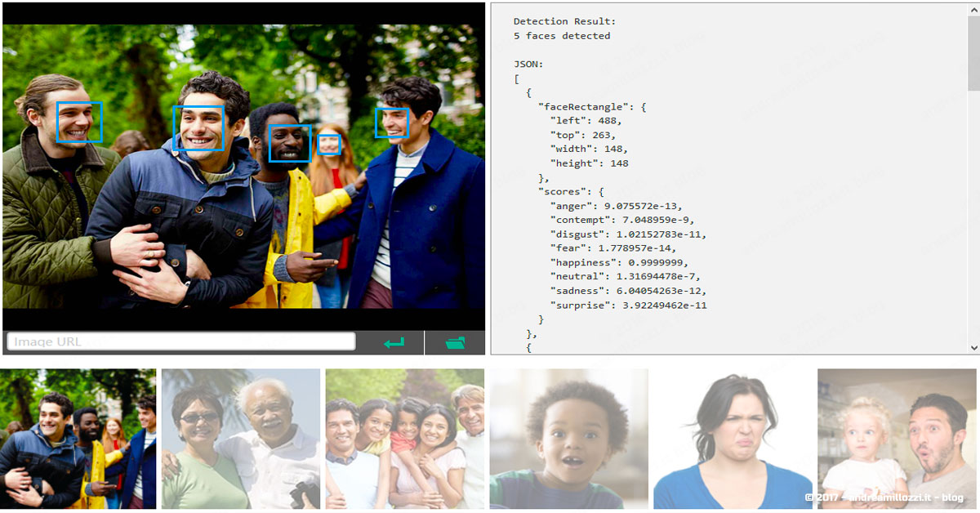Click the scroll up arrow in the JSON panel
The height and width of the screenshot is (513, 980).
pyautogui.click(x=973, y=11)
